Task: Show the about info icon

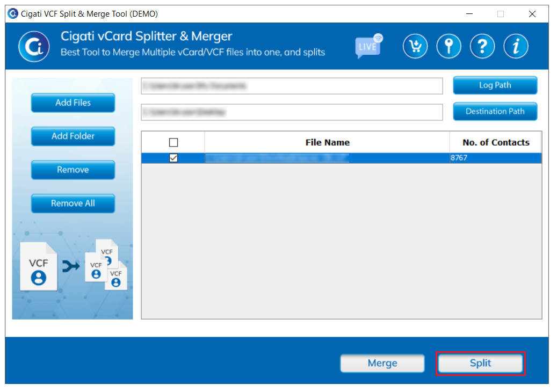Action: pyautogui.click(x=516, y=46)
